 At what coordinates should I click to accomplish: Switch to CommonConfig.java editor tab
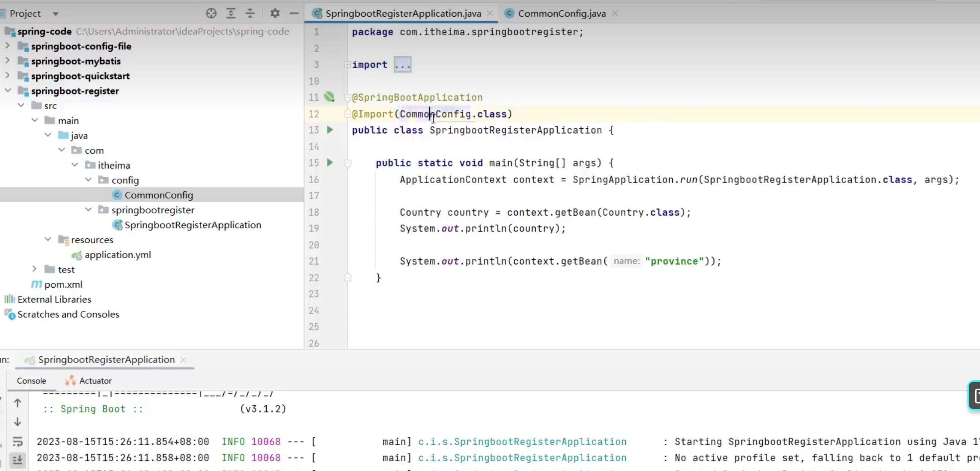click(561, 13)
